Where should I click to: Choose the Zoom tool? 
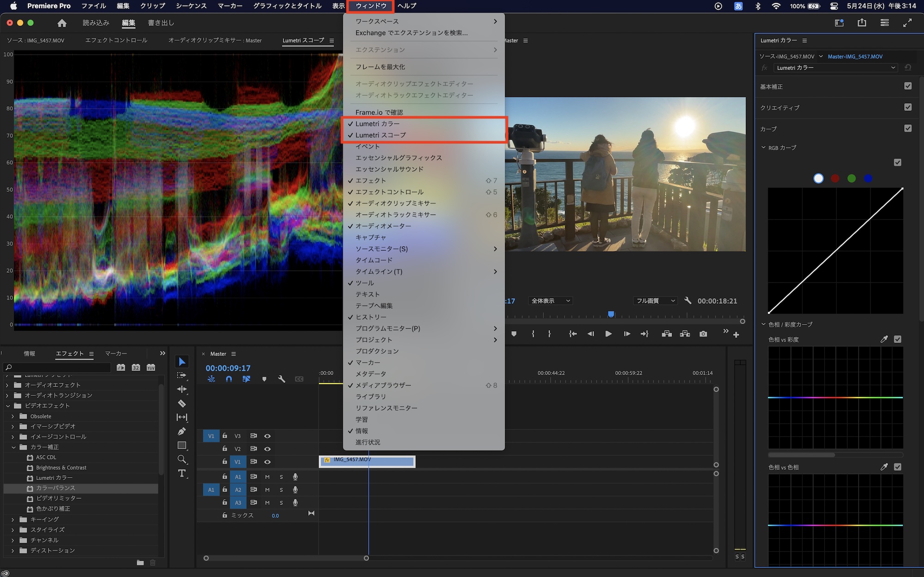click(182, 459)
